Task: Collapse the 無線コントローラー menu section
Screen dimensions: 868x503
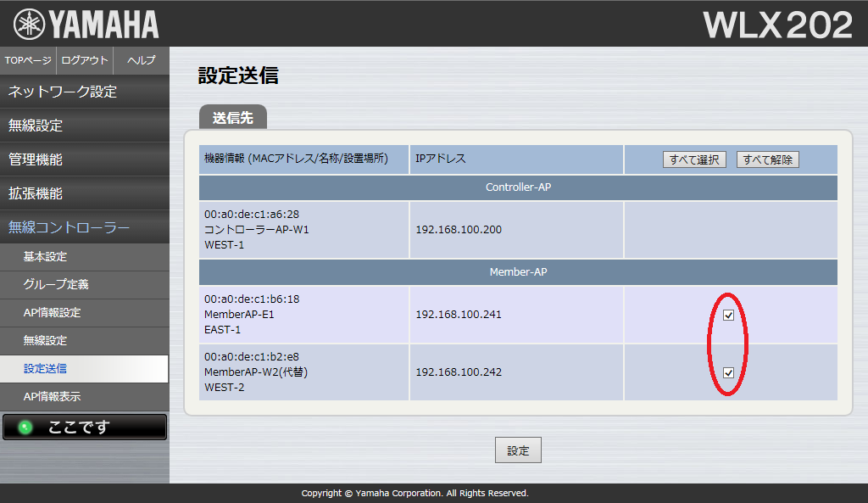Action: 84,227
